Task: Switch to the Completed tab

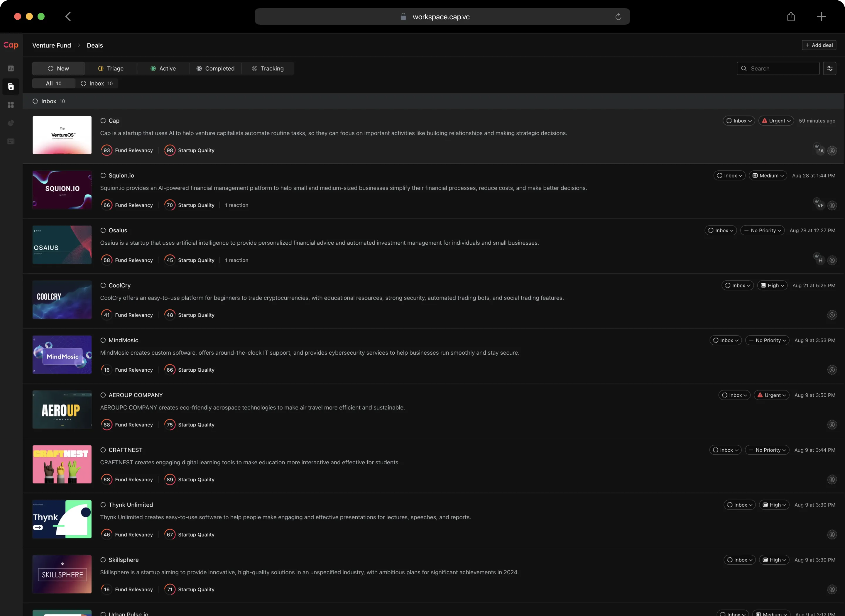Action: (x=215, y=69)
